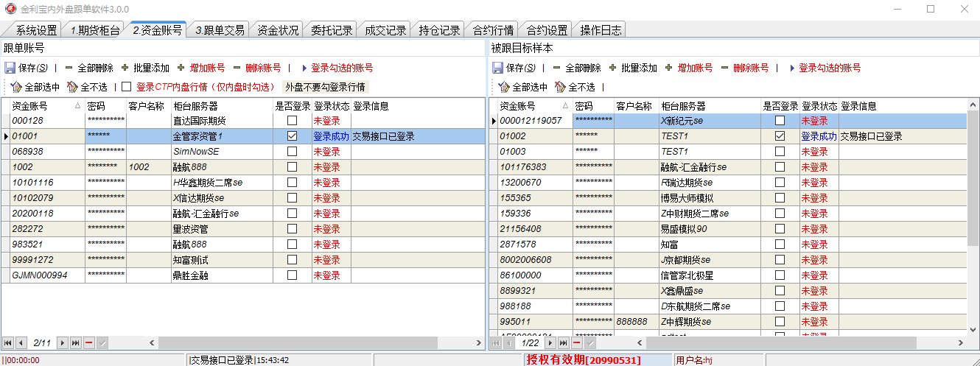Click 登录状态 column header in the right 被跟目标样本 table

pyautogui.click(x=819, y=106)
